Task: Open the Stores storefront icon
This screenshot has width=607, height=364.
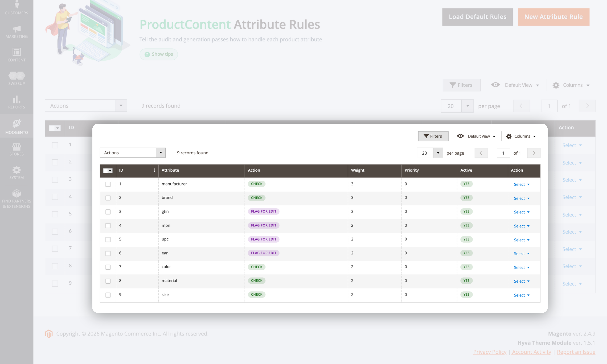Action: click(x=17, y=147)
